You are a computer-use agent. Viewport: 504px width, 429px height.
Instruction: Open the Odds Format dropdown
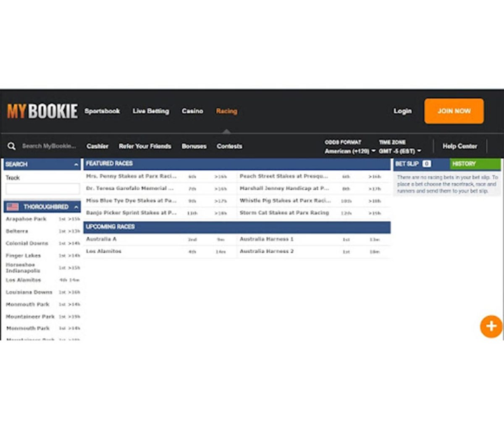tap(350, 151)
